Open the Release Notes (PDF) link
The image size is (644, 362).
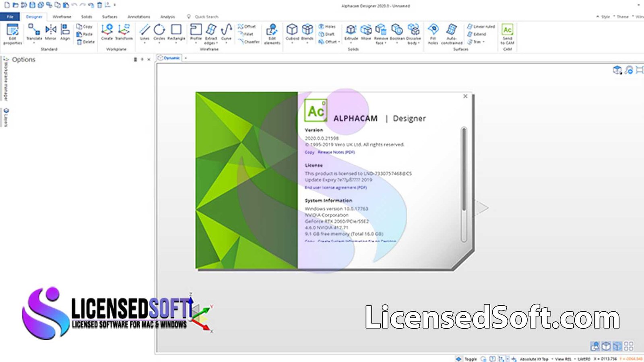tap(336, 152)
